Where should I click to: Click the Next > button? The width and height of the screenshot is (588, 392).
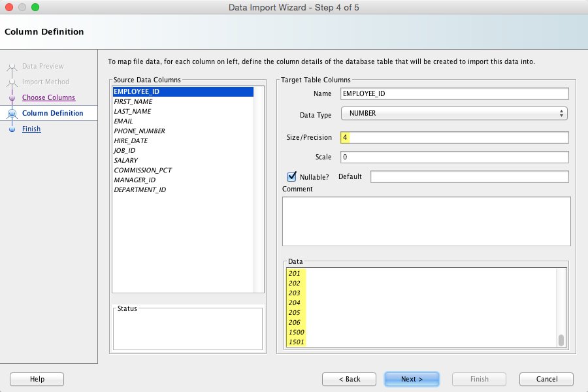tap(412, 379)
